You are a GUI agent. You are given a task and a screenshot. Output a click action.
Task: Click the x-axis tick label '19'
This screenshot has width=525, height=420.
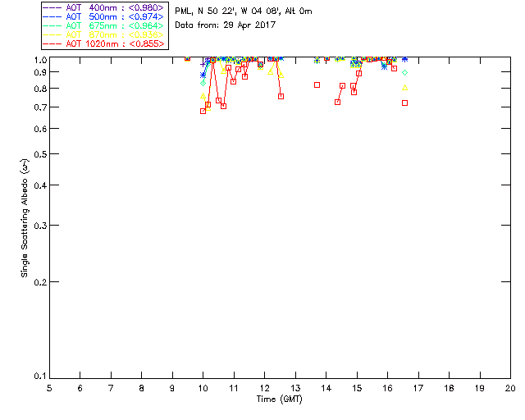(x=480, y=388)
